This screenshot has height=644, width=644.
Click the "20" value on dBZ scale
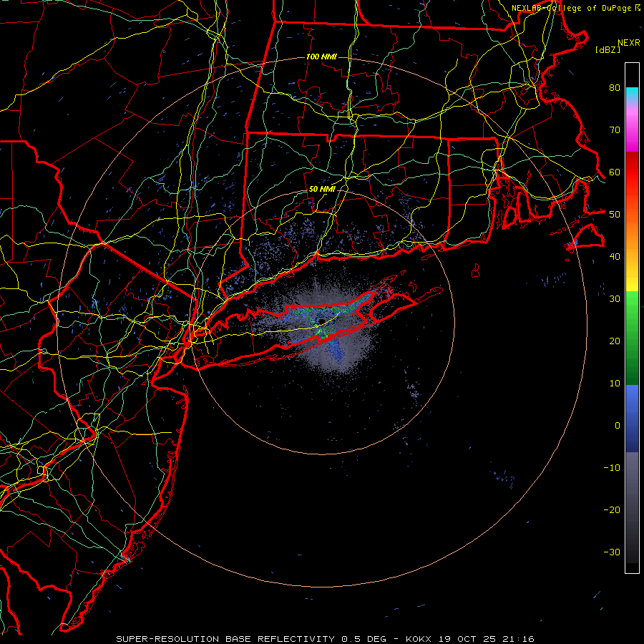coord(615,341)
